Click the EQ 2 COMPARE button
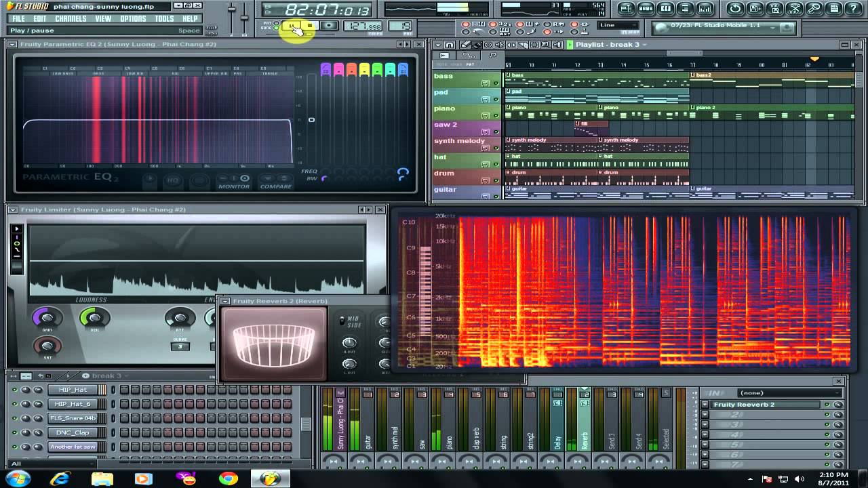The image size is (868, 488). (276, 182)
